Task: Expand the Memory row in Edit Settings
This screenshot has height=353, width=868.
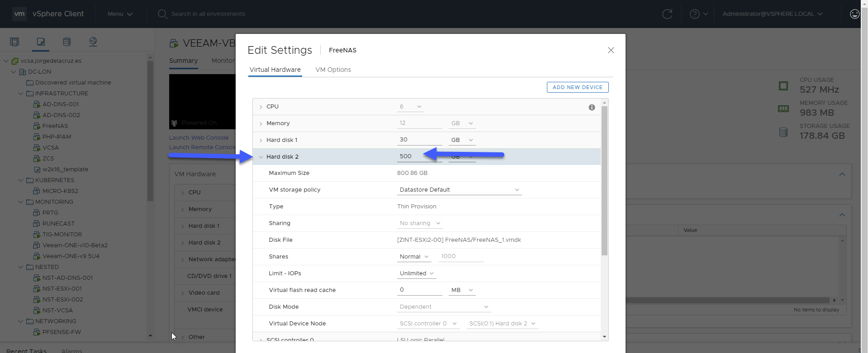Action: tap(261, 124)
